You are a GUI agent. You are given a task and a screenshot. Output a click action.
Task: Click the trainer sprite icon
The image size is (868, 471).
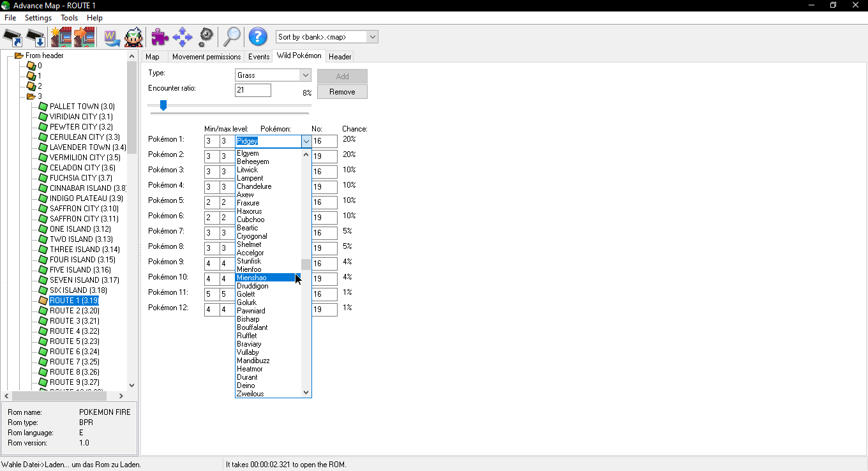(133, 37)
